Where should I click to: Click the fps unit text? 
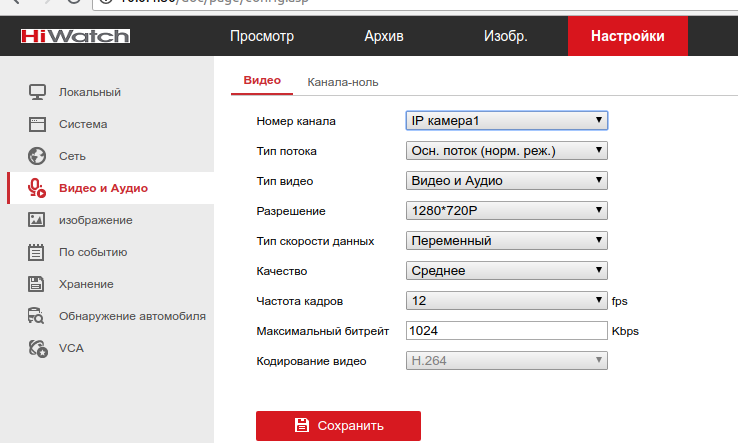619,301
